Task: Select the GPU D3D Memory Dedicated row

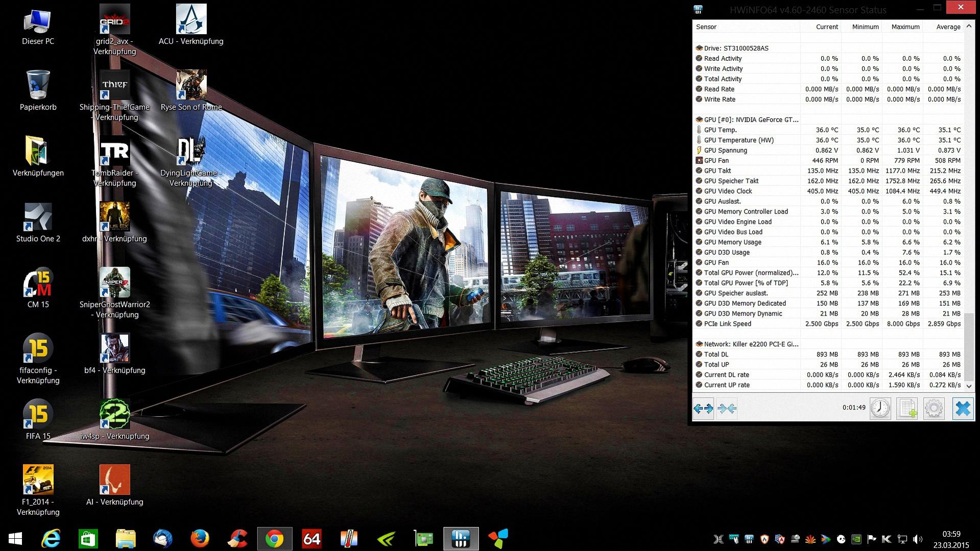Action: tap(828, 303)
